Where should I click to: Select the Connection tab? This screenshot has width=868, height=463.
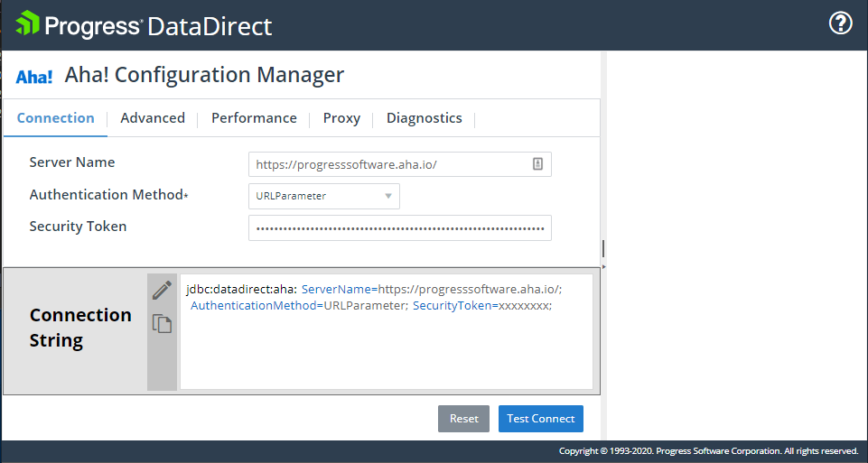tap(55, 118)
